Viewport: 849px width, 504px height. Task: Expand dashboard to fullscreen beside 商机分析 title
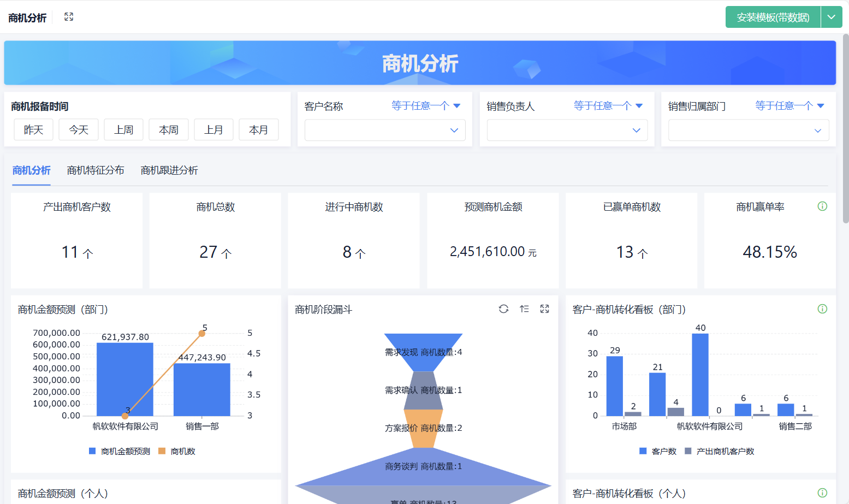pos(69,17)
